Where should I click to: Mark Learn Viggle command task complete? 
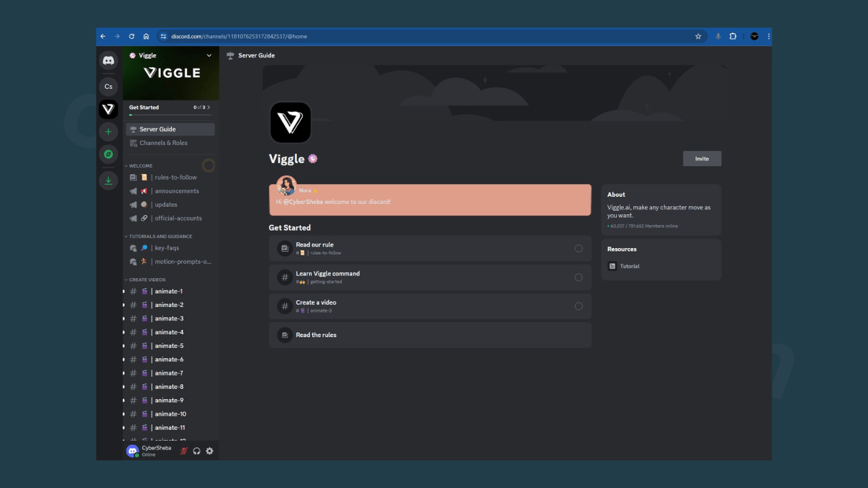(x=578, y=277)
